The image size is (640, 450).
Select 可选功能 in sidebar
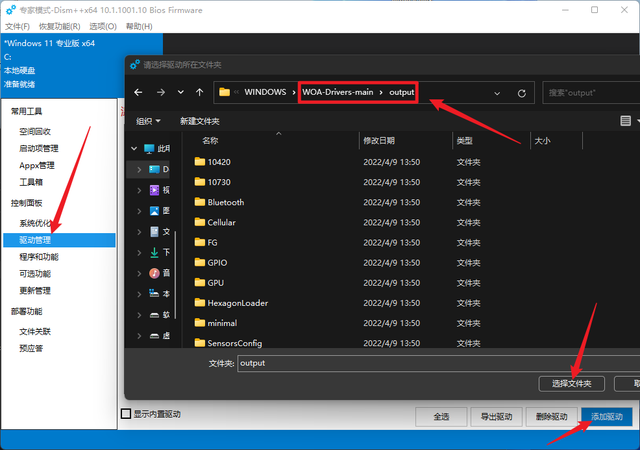pyautogui.click(x=35, y=274)
